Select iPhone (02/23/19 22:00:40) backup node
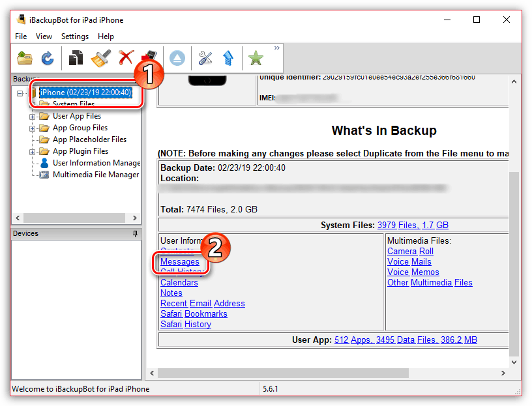 click(x=85, y=93)
